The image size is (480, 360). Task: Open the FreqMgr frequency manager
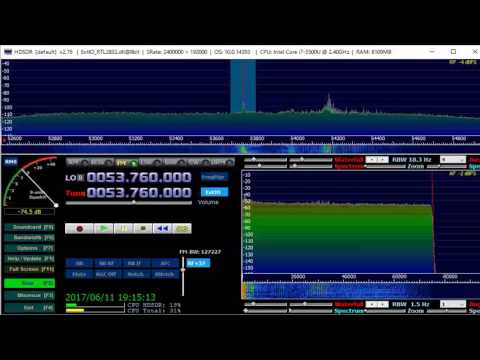pos(214,177)
